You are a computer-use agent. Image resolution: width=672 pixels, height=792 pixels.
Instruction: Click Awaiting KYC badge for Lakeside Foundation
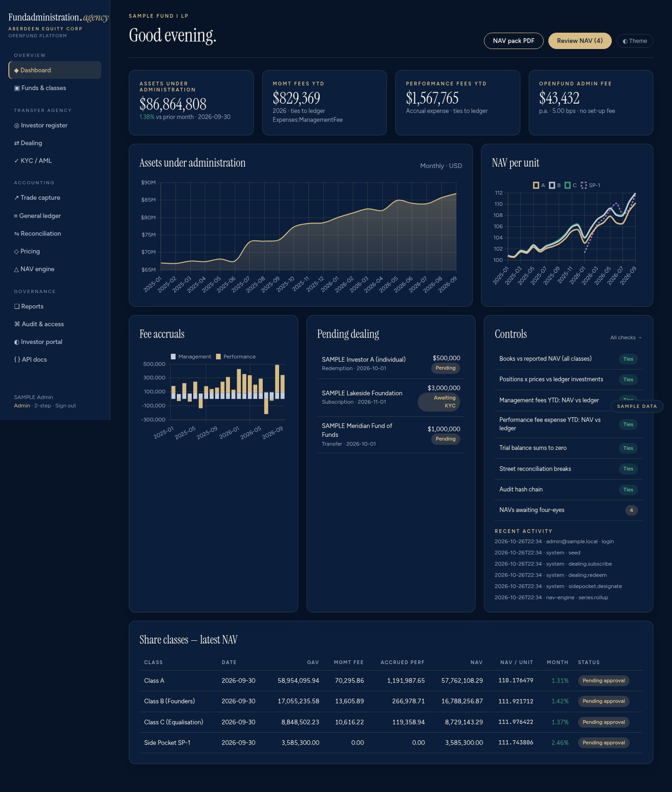[x=439, y=402]
